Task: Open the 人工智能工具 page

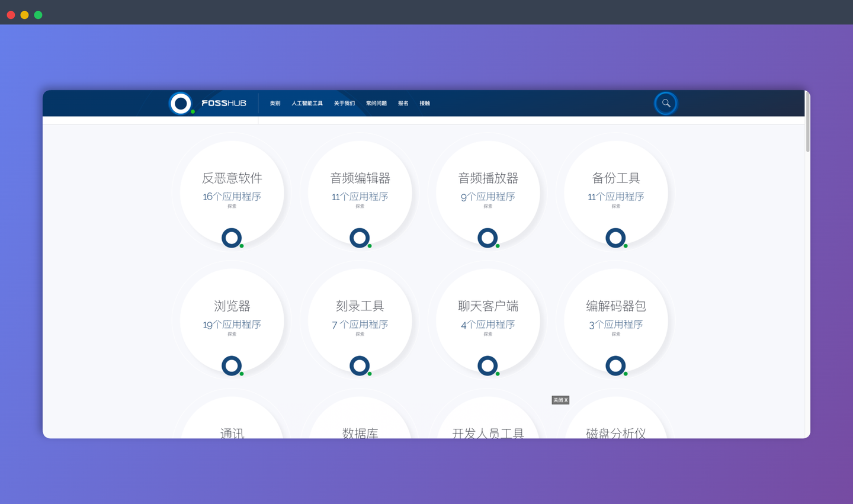Action: (307, 103)
